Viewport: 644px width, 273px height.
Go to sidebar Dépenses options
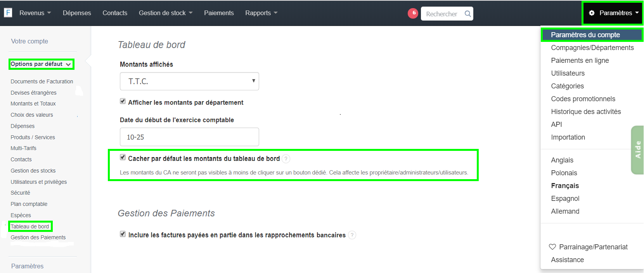[23, 126]
